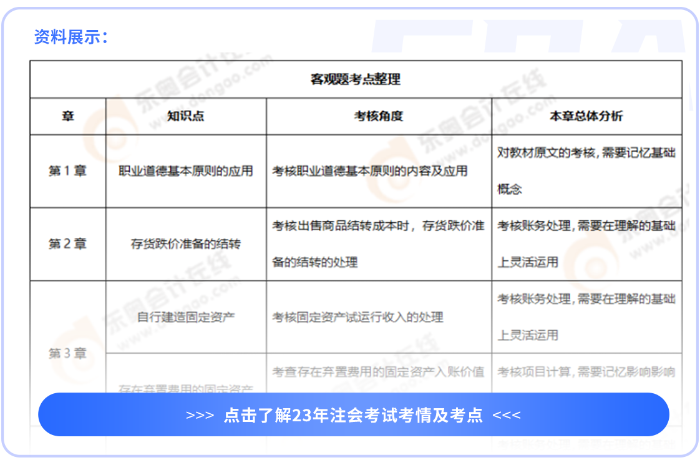The height and width of the screenshot is (460, 700).
Task: Select the 第2章 row cell
Action: pos(68,243)
